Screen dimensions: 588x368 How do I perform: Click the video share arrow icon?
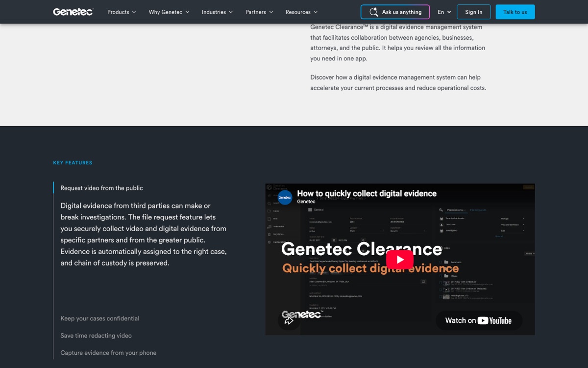click(289, 321)
